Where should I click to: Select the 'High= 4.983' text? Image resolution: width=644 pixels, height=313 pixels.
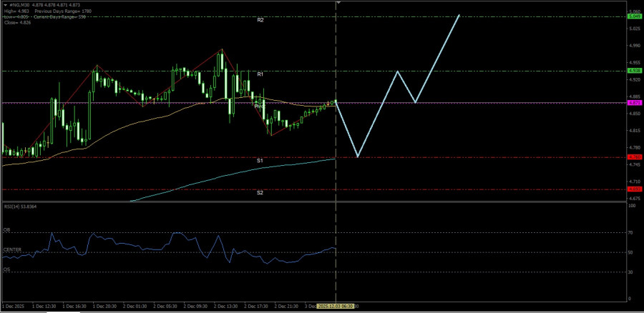[x=17, y=11]
